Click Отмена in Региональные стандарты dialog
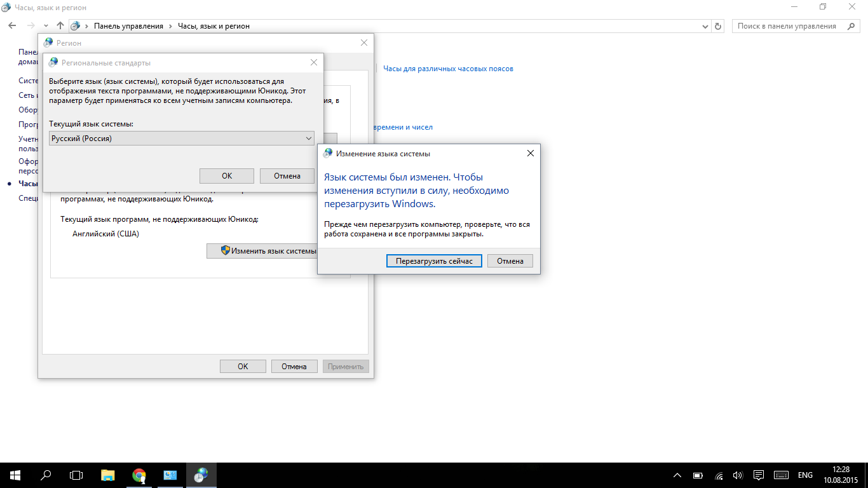Image resolution: width=868 pixels, height=488 pixels. [x=287, y=176]
